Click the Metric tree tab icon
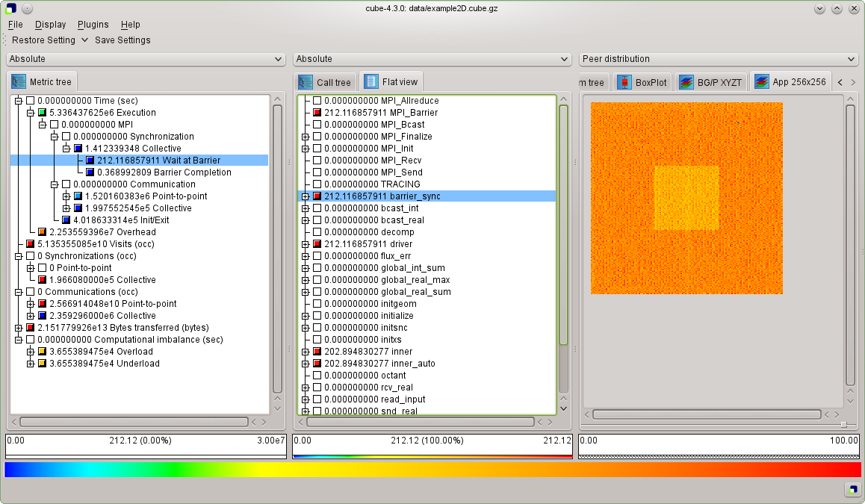 click(x=19, y=81)
